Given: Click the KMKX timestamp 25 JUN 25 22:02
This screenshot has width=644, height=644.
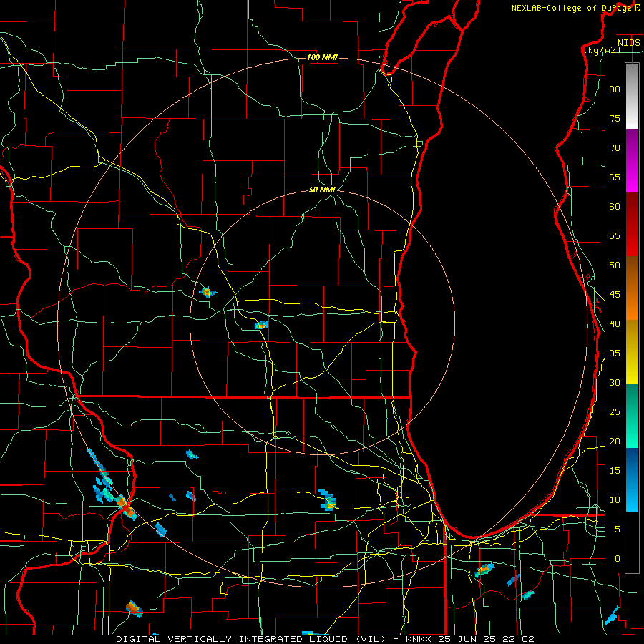Looking at the screenshot, I should (470, 639).
